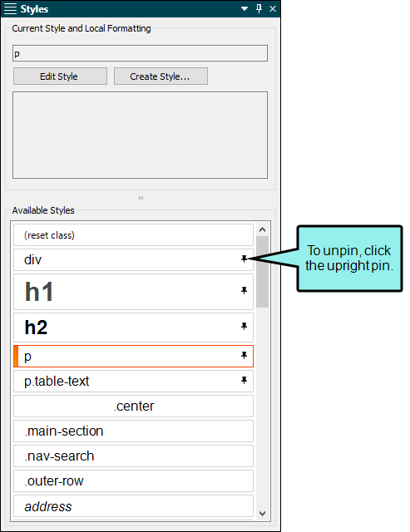
Task: Unpin the h1 style pin icon
Action: (x=244, y=290)
